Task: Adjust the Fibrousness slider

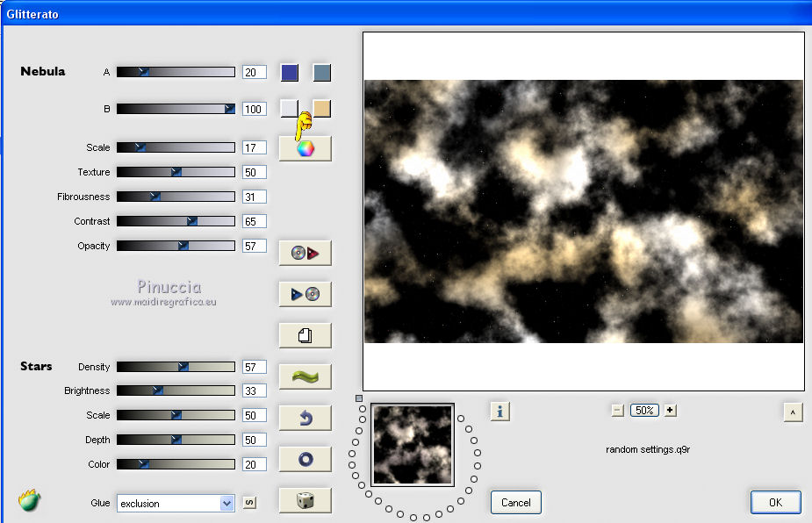Action: 176,197
